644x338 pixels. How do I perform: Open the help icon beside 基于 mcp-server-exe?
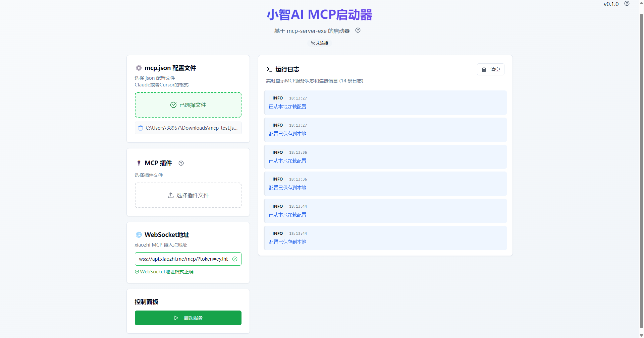[358, 30]
